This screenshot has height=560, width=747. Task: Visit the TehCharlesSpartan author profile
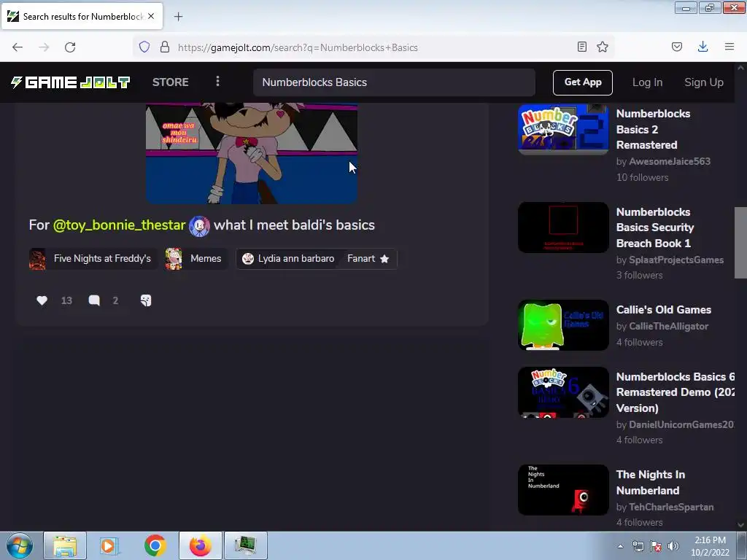pyautogui.click(x=671, y=507)
